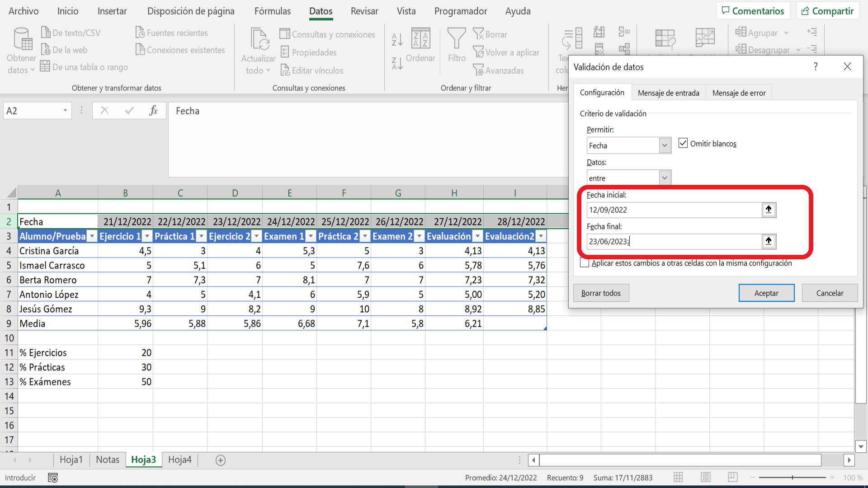Viewport: 868px width, 488px height.
Task: Click the zoom in plus button
Action: (832, 478)
